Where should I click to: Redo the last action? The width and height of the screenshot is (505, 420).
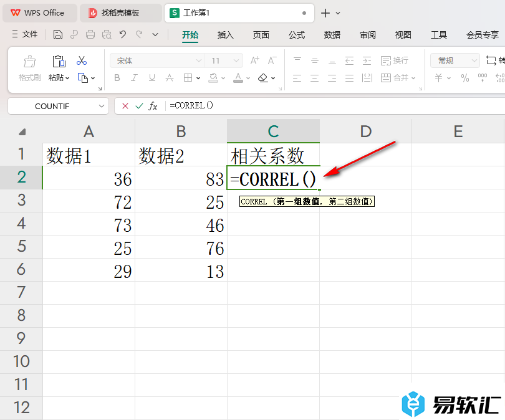pos(139,34)
